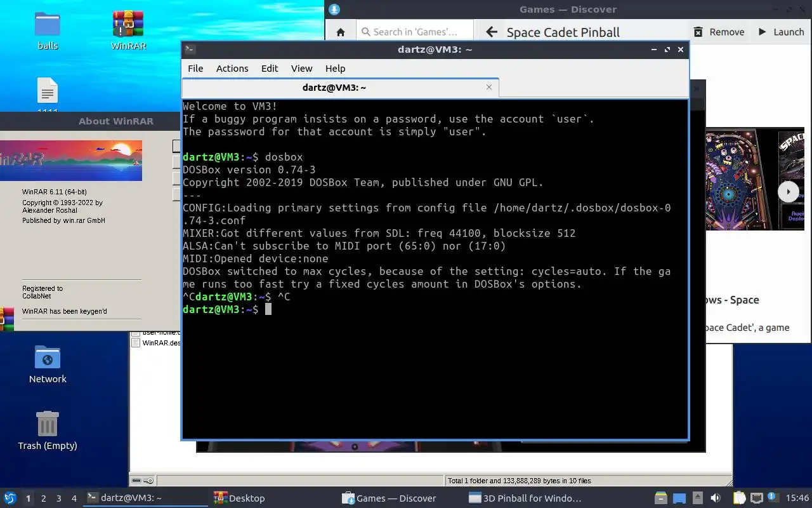Viewport: 812px width, 508px height.
Task: Show next screenshot in Discover carousel
Action: point(789,192)
